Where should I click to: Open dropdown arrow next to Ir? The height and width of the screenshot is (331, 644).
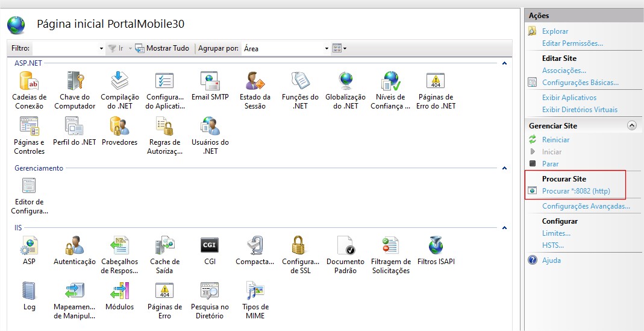[x=130, y=48]
